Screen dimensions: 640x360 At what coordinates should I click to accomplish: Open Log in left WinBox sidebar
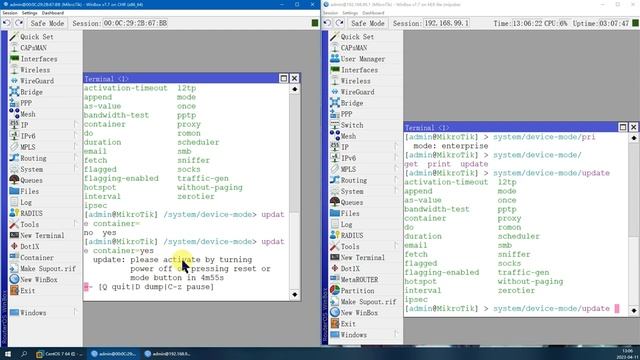26,202
